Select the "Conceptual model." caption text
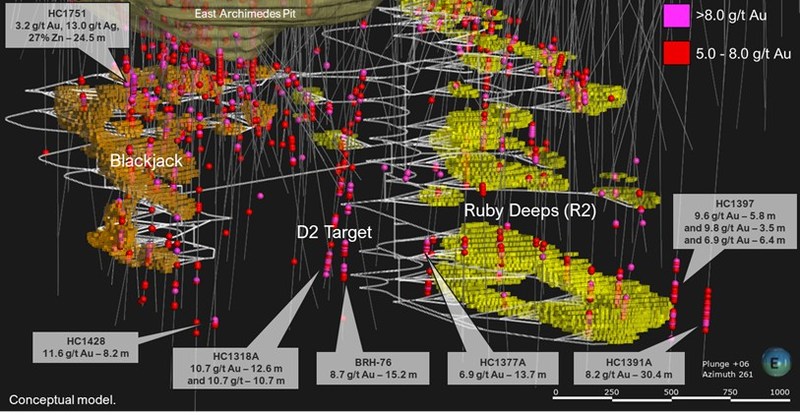The height and width of the screenshot is (415, 800). (62, 399)
